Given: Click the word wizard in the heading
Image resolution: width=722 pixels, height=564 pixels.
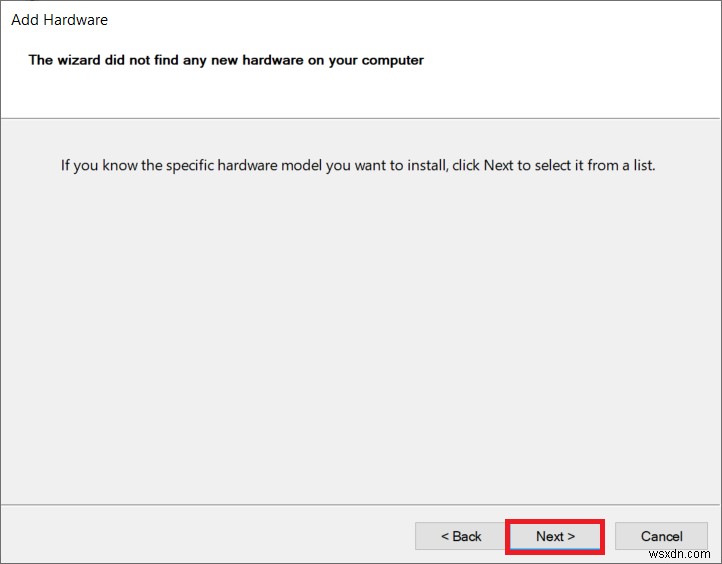Looking at the screenshot, I should [x=79, y=60].
